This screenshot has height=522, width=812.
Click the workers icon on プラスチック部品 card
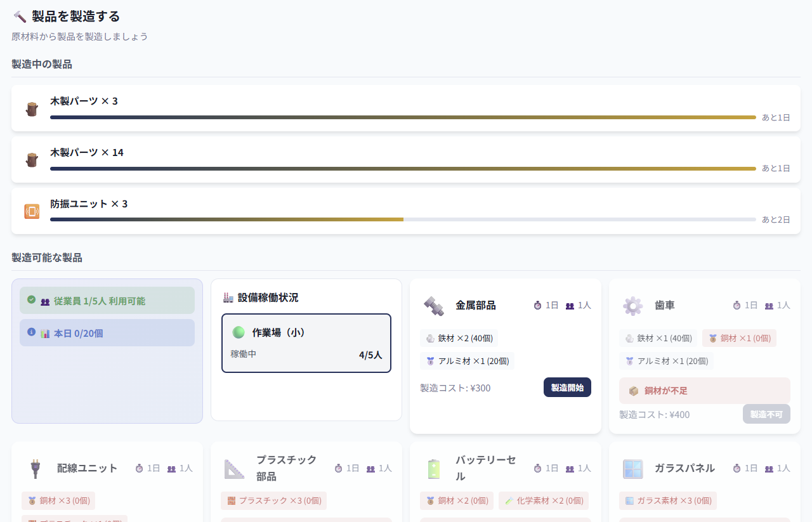click(370, 469)
